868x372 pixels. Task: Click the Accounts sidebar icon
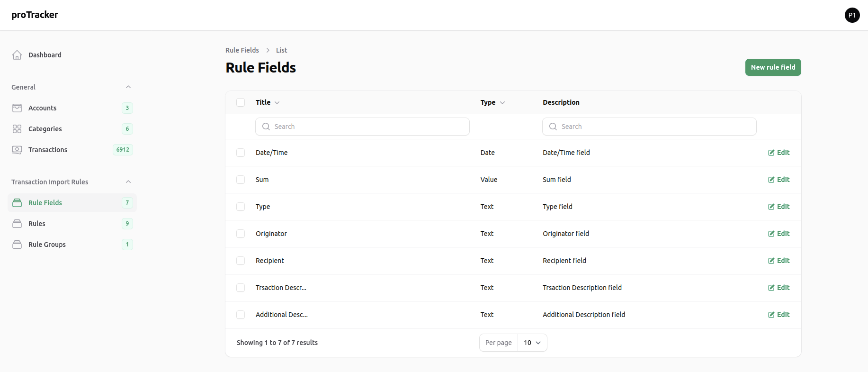click(x=17, y=108)
